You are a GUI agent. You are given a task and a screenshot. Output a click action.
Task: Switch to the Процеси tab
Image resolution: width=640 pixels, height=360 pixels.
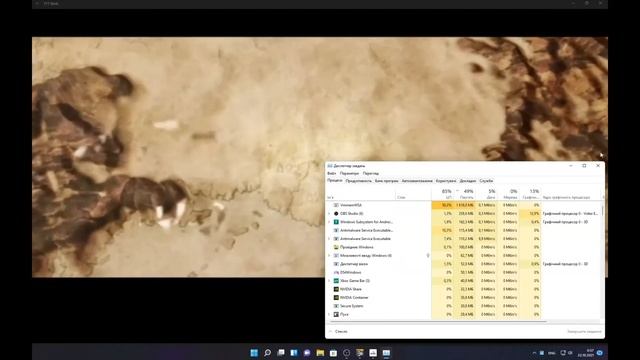(x=335, y=180)
